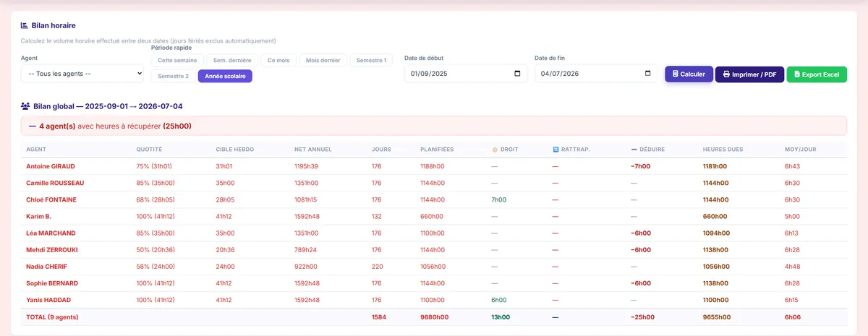Click Léa MARCHAND's heures dues 1094h00
The height and width of the screenshot is (336, 868).
[x=715, y=233]
